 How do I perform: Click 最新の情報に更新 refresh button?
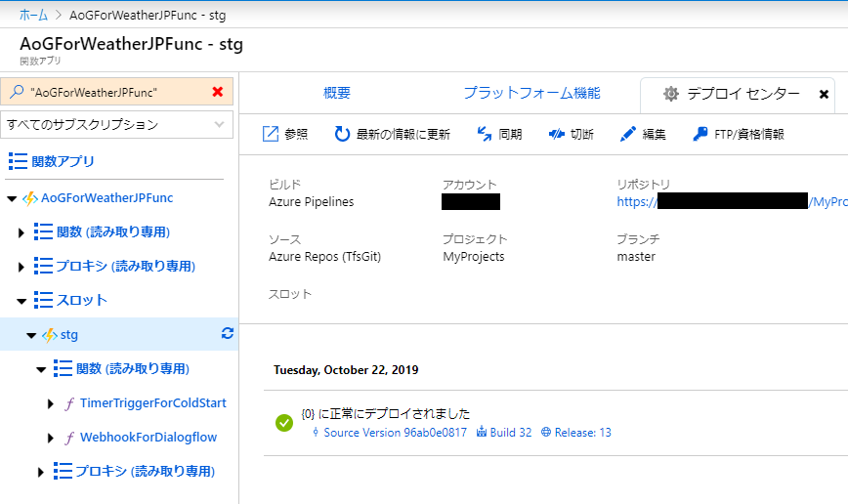pos(392,134)
